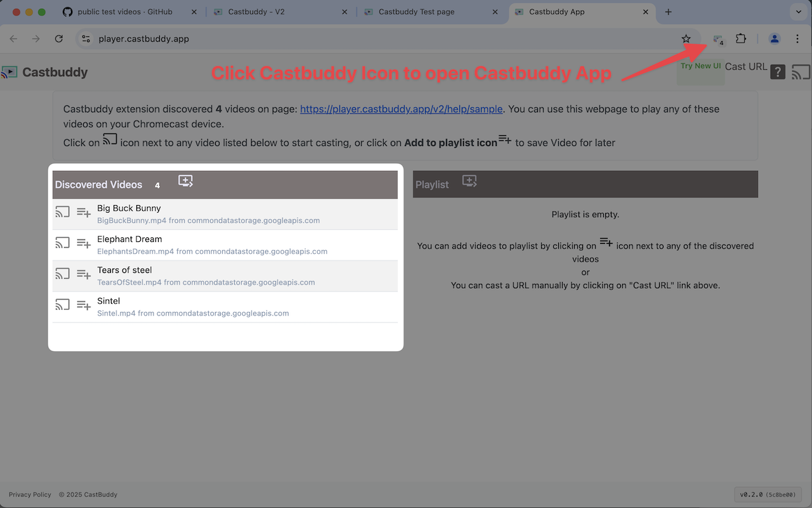Open the Privacy Policy link

[30, 495]
